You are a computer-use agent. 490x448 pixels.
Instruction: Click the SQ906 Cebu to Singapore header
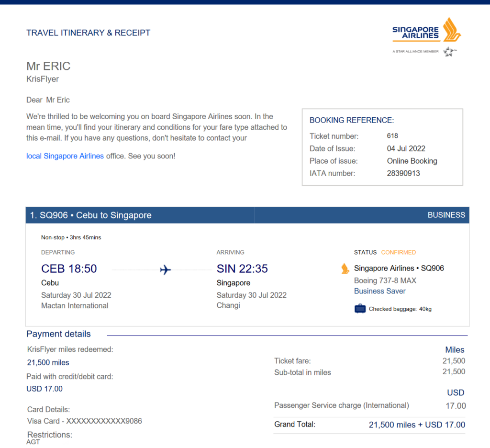tap(90, 215)
